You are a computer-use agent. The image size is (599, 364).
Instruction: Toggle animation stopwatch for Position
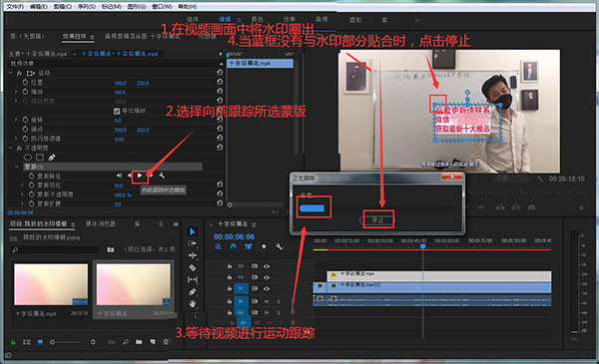pos(25,82)
